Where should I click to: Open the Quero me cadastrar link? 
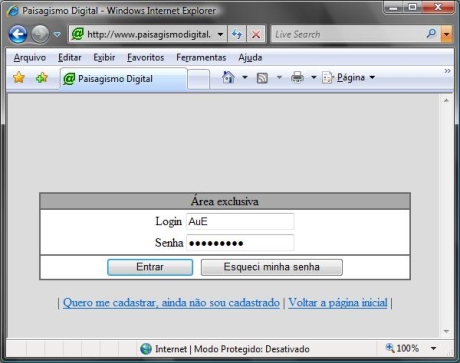coord(171,303)
